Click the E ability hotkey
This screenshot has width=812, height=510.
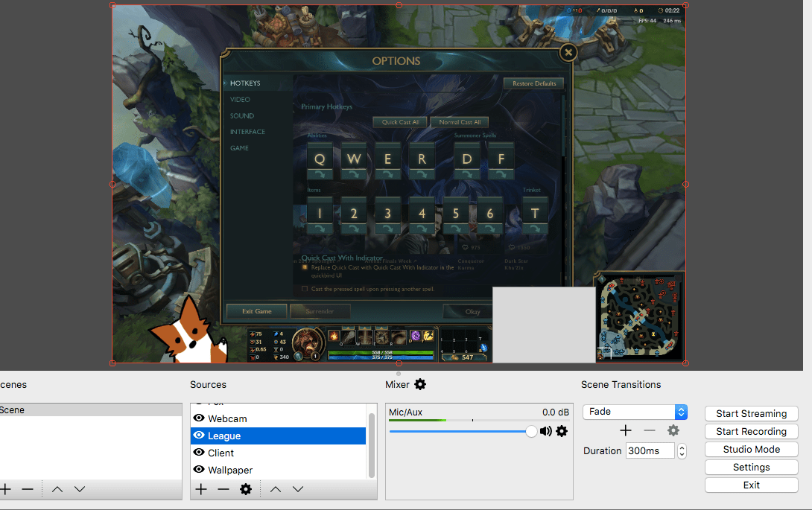388,160
